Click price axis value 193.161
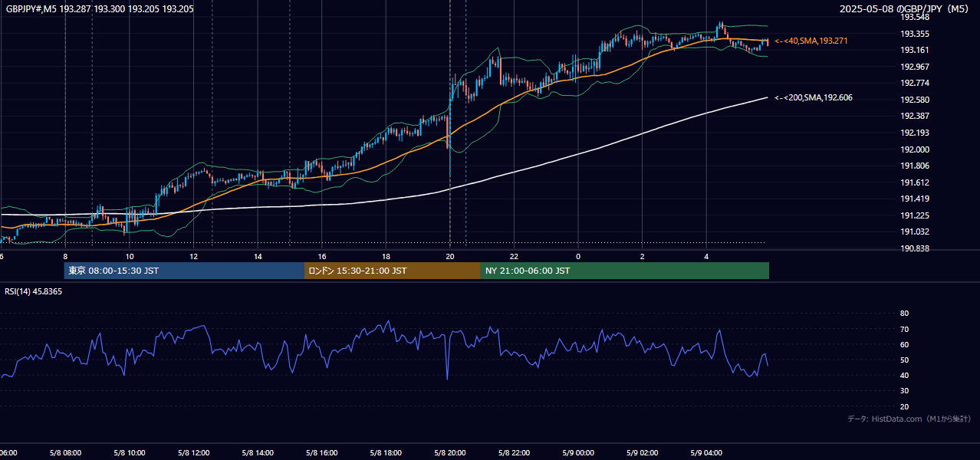The height and width of the screenshot is (460, 980). [x=914, y=50]
